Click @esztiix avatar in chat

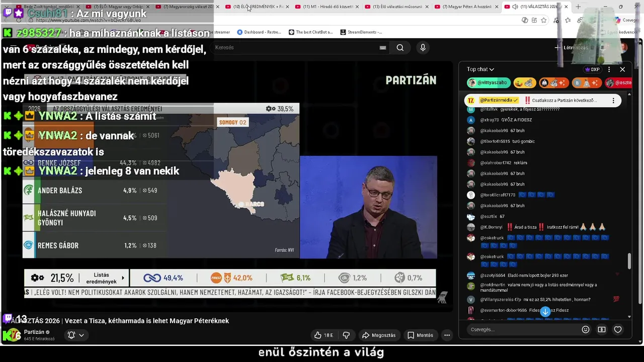point(471,217)
